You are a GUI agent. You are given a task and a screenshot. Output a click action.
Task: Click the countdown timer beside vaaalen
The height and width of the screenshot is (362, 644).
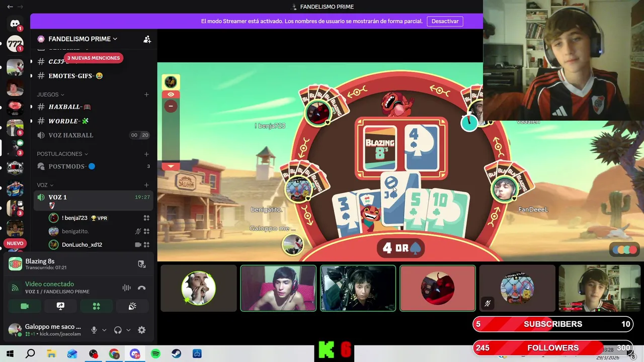[469, 122]
